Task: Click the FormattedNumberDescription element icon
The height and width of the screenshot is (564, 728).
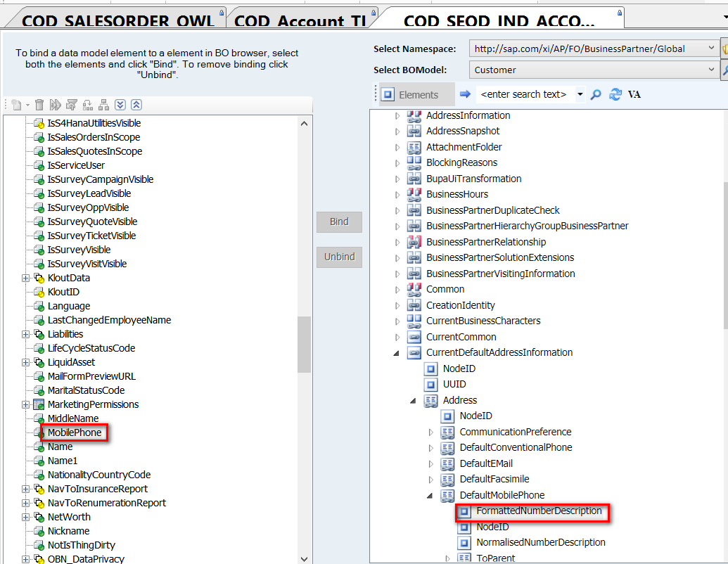Action: [x=464, y=511]
